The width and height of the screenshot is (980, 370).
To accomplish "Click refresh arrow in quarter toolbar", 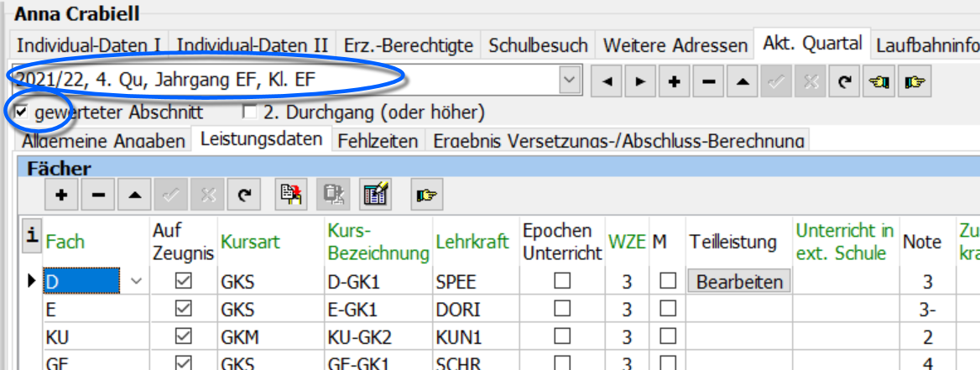I will (844, 82).
